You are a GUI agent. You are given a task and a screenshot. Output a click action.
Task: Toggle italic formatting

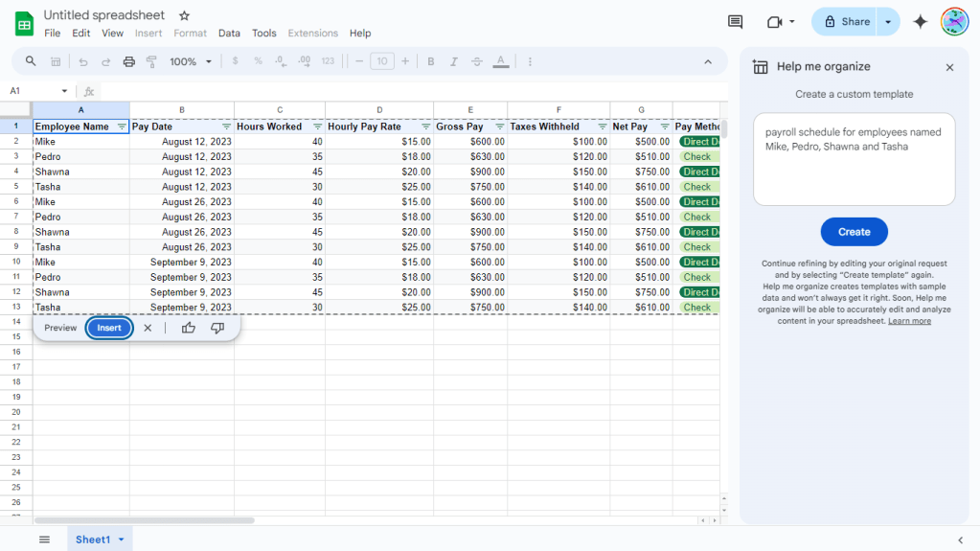(x=454, y=61)
